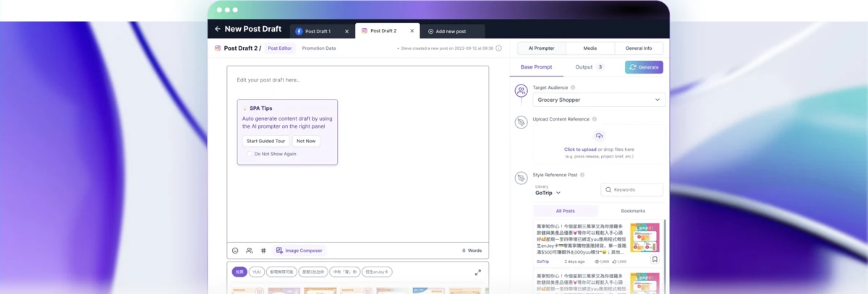Select the YUU filter chip

click(x=257, y=272)
